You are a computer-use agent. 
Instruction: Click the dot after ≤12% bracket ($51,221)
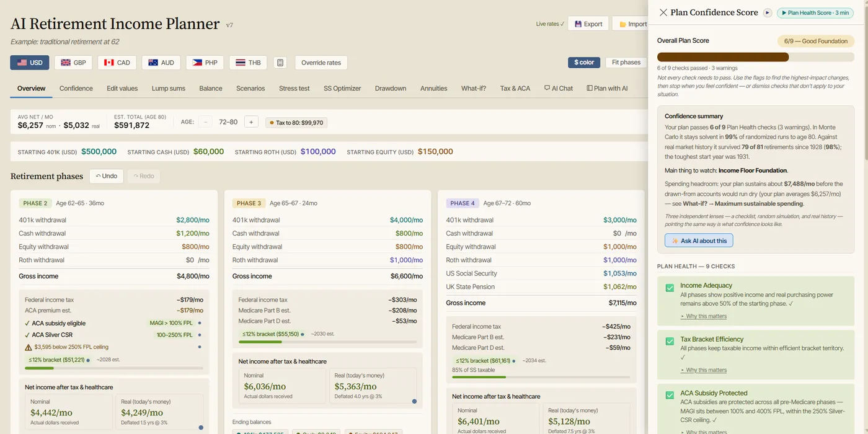coord(88,360)
